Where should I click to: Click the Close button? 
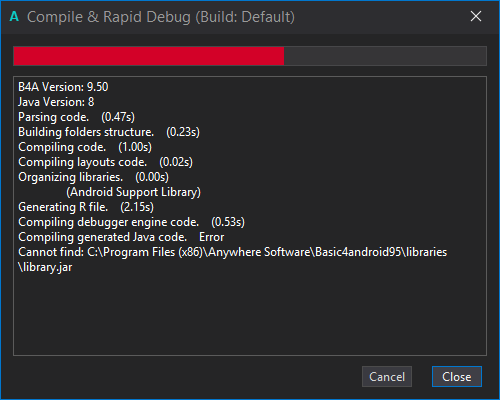click(x=457, y=377)
